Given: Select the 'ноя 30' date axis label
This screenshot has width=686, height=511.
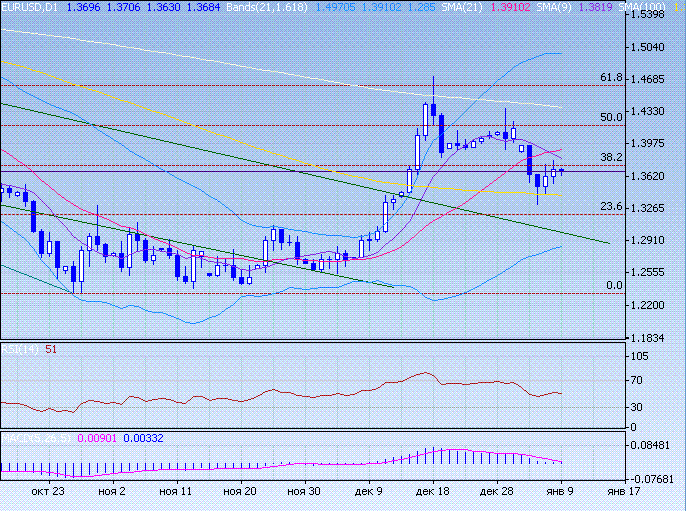Looking at the screenshot, I should pyautogui.click(x=303, y=492).
